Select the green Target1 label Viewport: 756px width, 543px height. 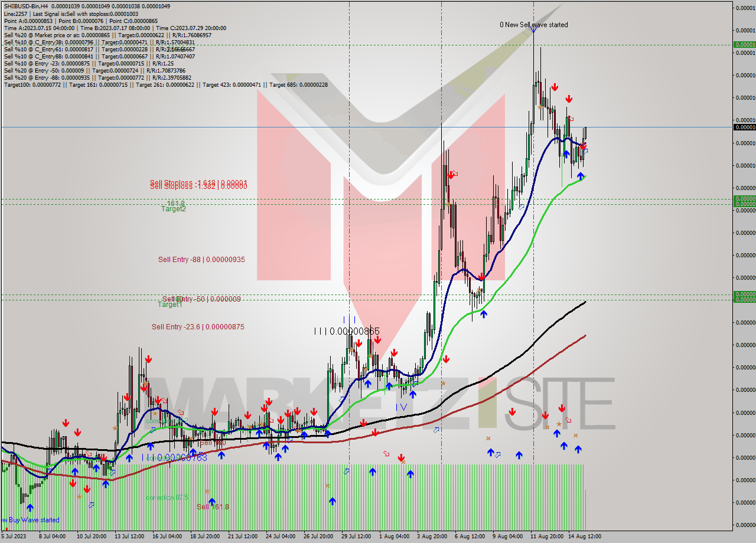170,305
